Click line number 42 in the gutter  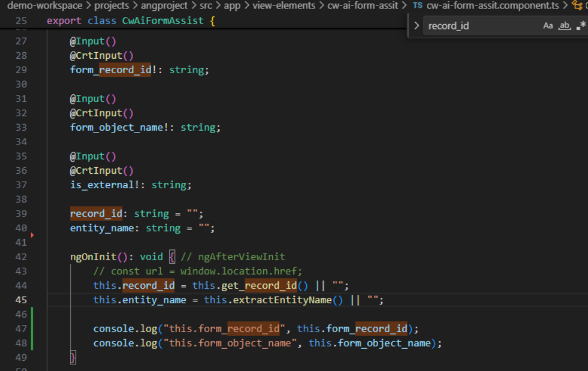pyautogui.click(x=21, y=257)
